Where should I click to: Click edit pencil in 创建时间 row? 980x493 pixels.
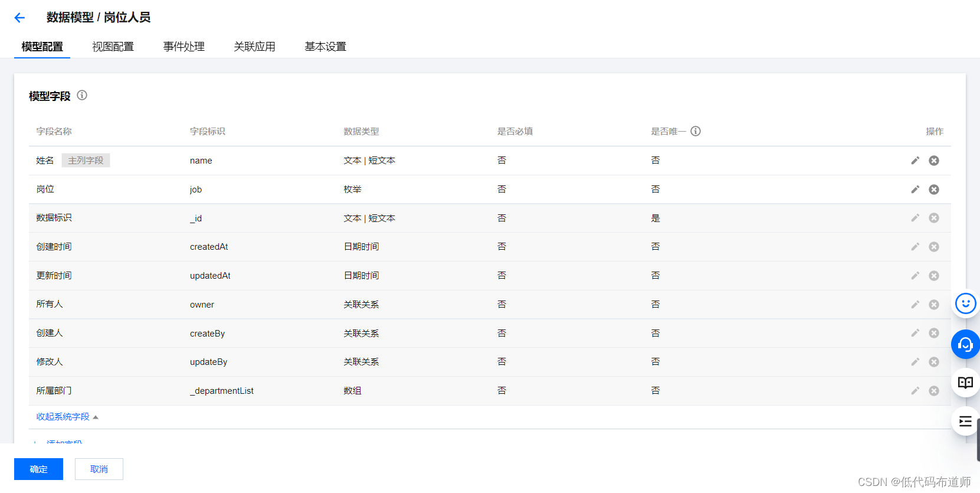(915, 247)
